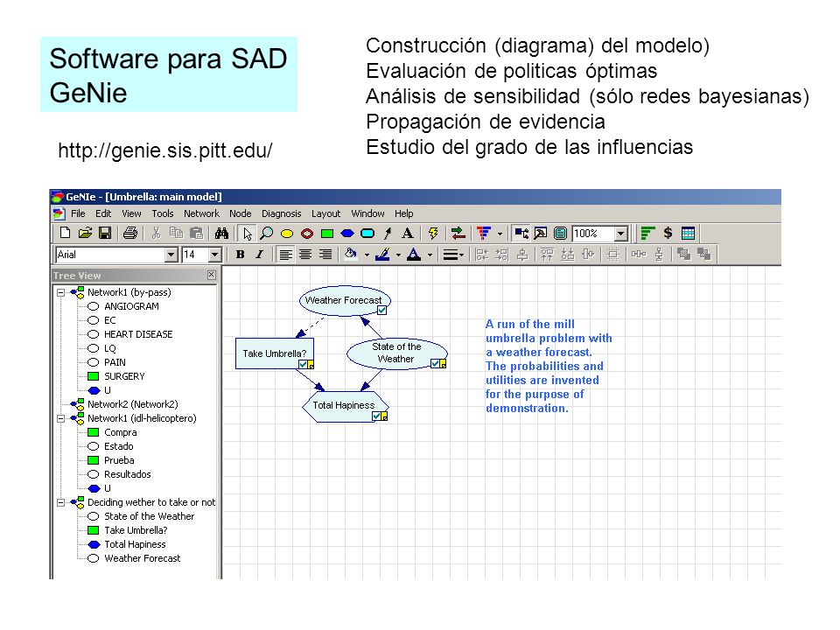Click the hammer properties icon

tap(541, 233)
